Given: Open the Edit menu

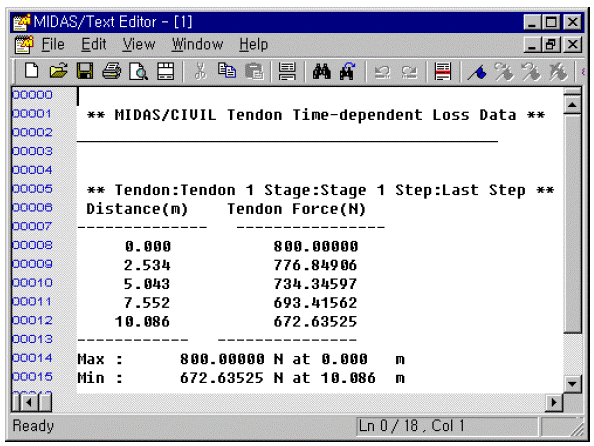Looking at the screenshot, I should [x=94, y=45].
